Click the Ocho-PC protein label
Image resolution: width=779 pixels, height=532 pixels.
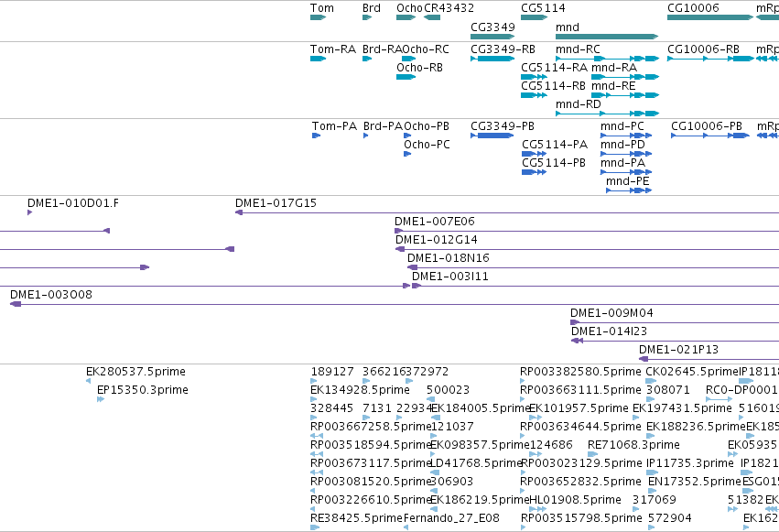[427, 145]
